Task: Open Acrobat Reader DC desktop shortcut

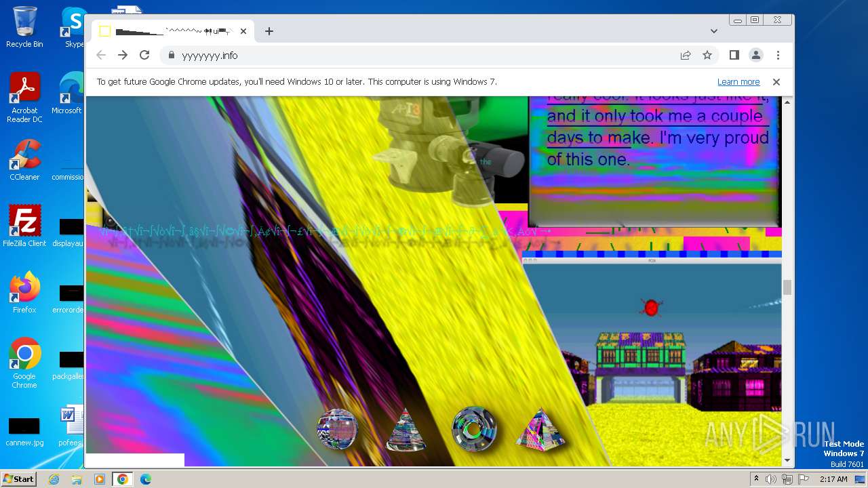Action: pos(24,98)
